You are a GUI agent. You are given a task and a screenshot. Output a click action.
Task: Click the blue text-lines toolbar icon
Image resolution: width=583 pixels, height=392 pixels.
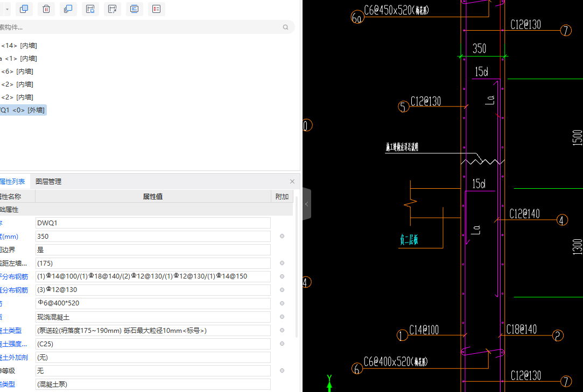(x=134, y=9)
